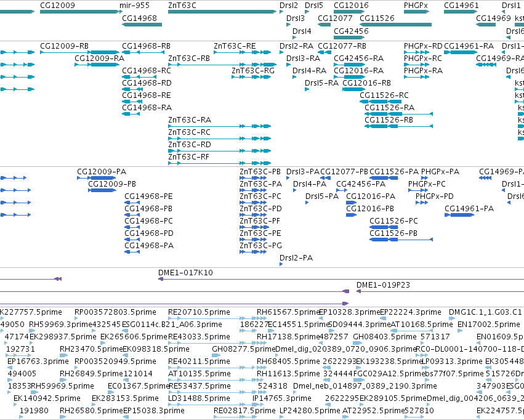The width and height of the screenshot is (524, 420).
Task: Open transcript CG14968-RB
Action: (x=146, y=46)
